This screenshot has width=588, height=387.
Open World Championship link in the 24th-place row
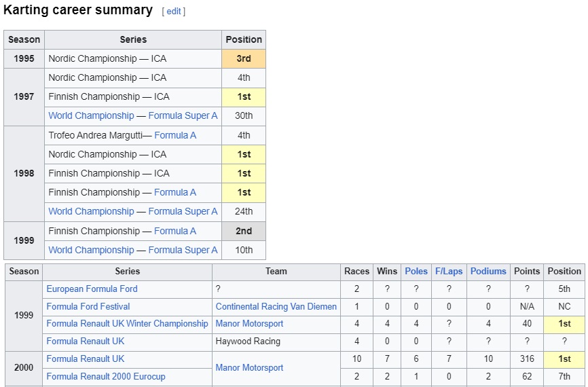[x=91, y=211]
